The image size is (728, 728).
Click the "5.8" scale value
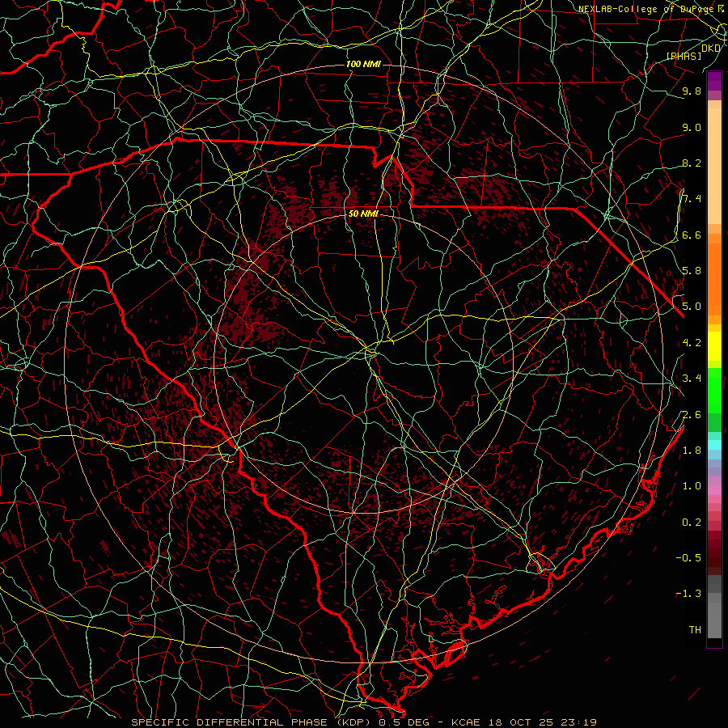tap(692, 271)
